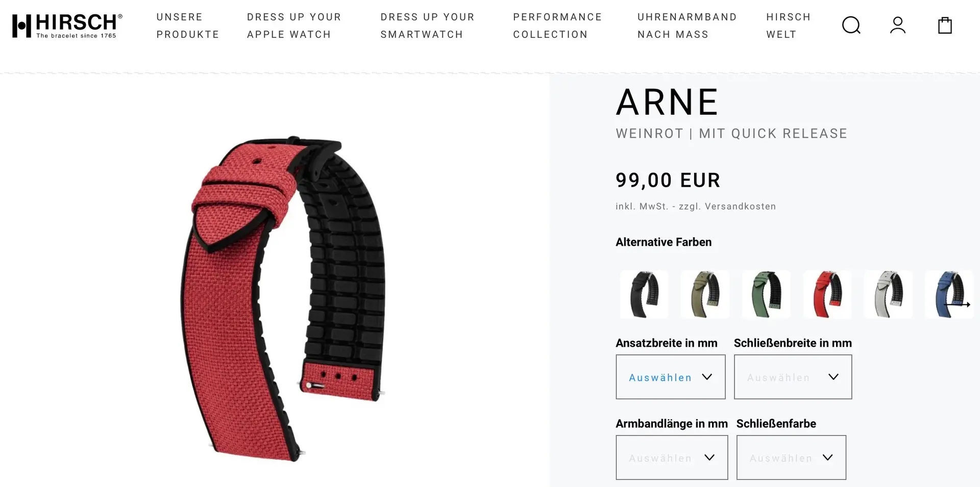Click the HIRSCH logo

coord(67,25)
